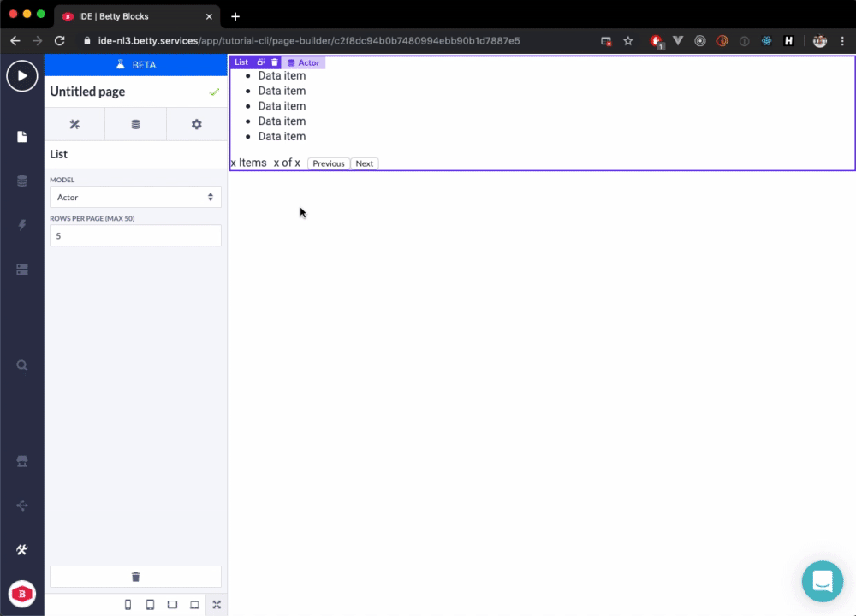Click the List heading in options panel
Screen dimensions: 856x616
point(58,154)
